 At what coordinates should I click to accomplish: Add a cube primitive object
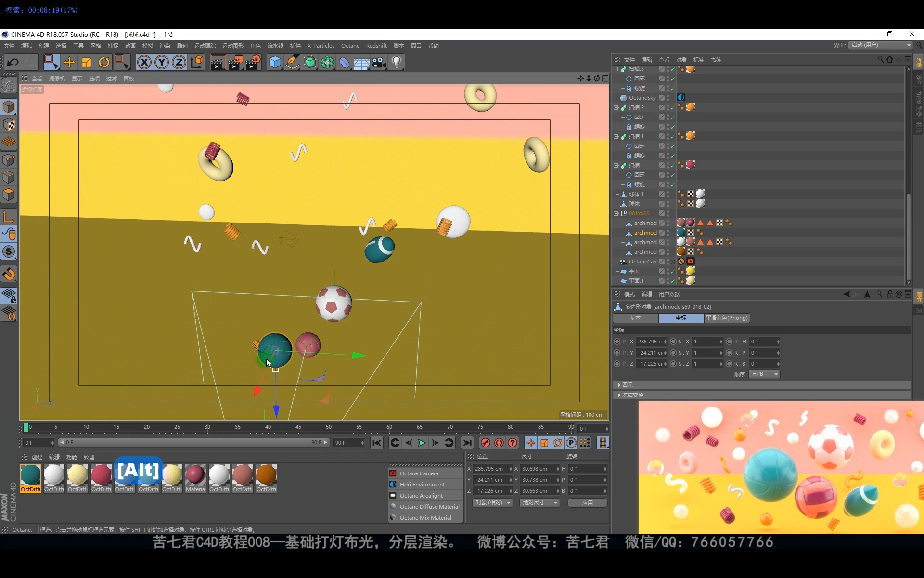tap(275, 62)
